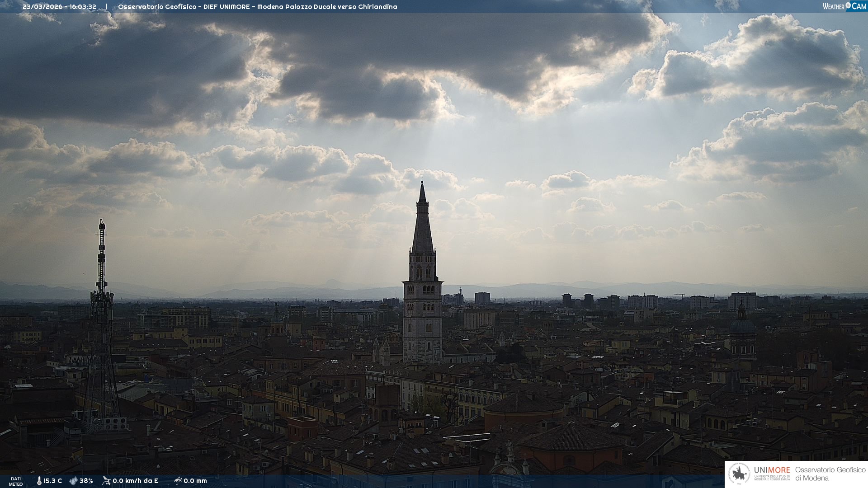Click the 23/03/2026 date stamp
Viewport: 868px width, 488px height.
tap(42, 7)
